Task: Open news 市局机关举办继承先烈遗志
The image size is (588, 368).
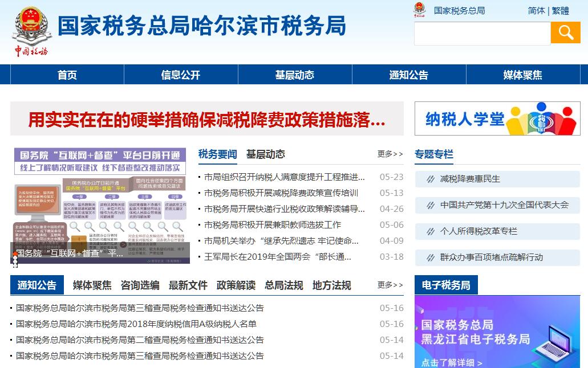Action: coord(281,240)
